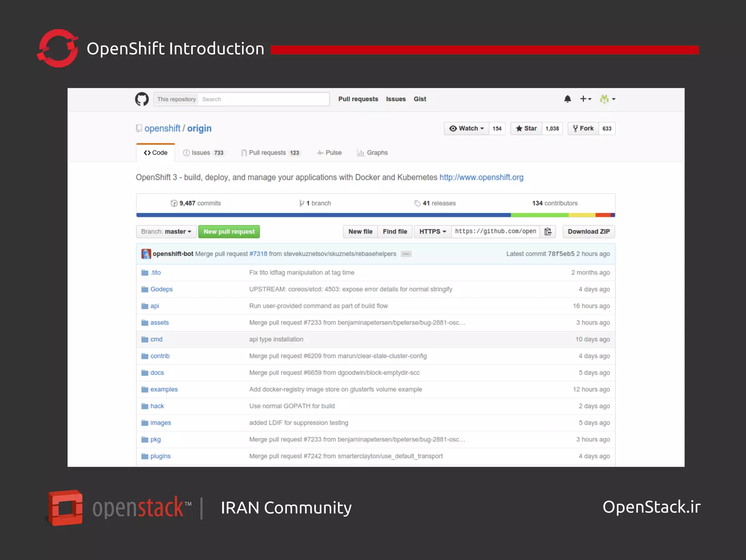Open the plus create-new dropdown
Screen dimensions: 746x560
(x=586, y=99)
